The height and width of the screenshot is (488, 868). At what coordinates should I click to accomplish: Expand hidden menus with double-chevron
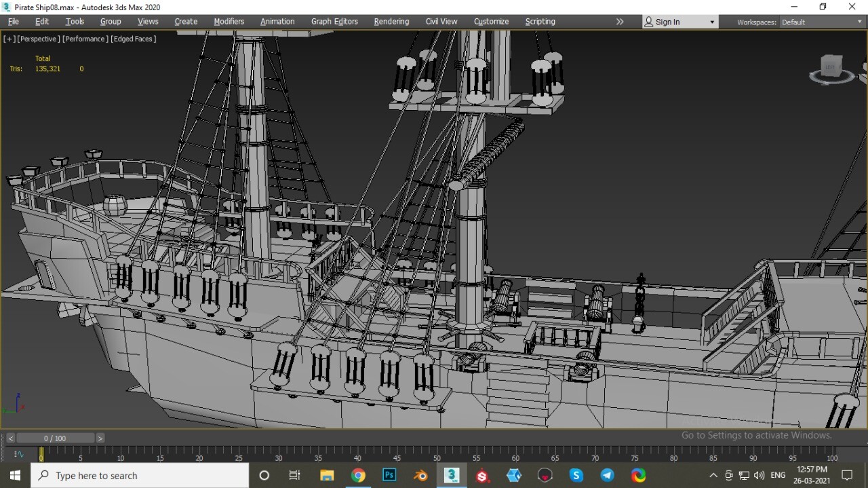click(619, 22)
